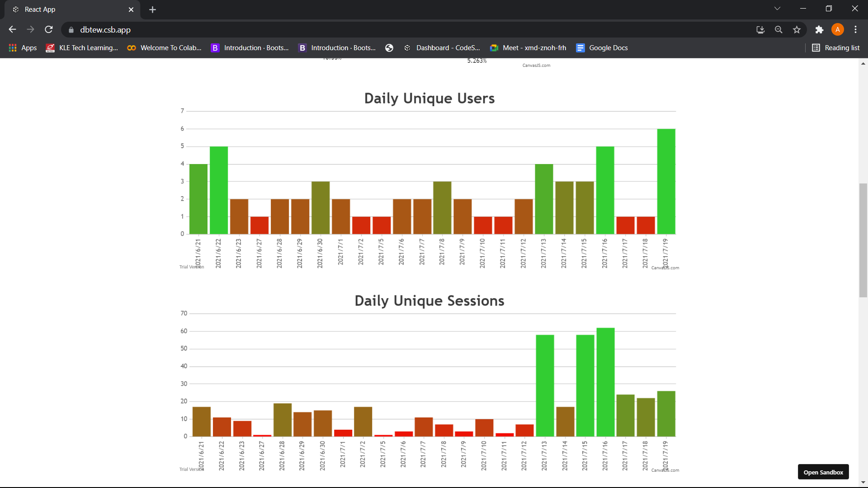Image resolution: width=868 pixels, height=488 pixels.
Task: Open the zoom magnifier icon
Action: point(778,30)
